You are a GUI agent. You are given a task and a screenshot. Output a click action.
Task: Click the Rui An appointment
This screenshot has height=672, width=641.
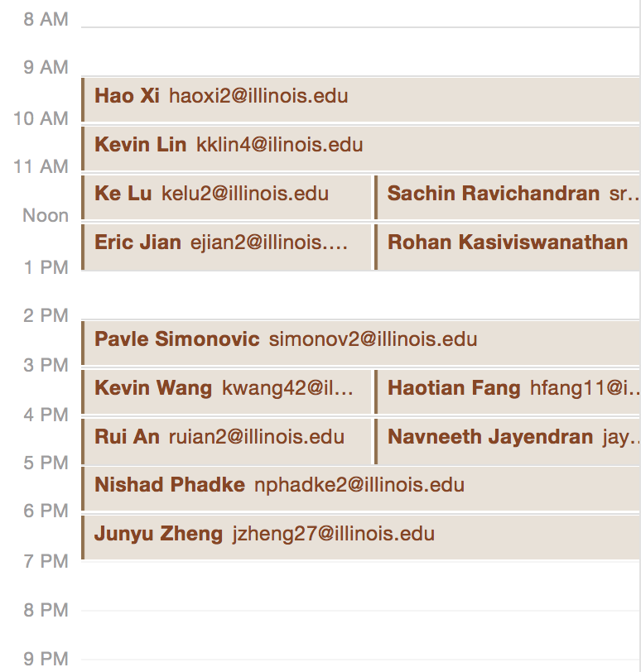(x=227, y=440)
